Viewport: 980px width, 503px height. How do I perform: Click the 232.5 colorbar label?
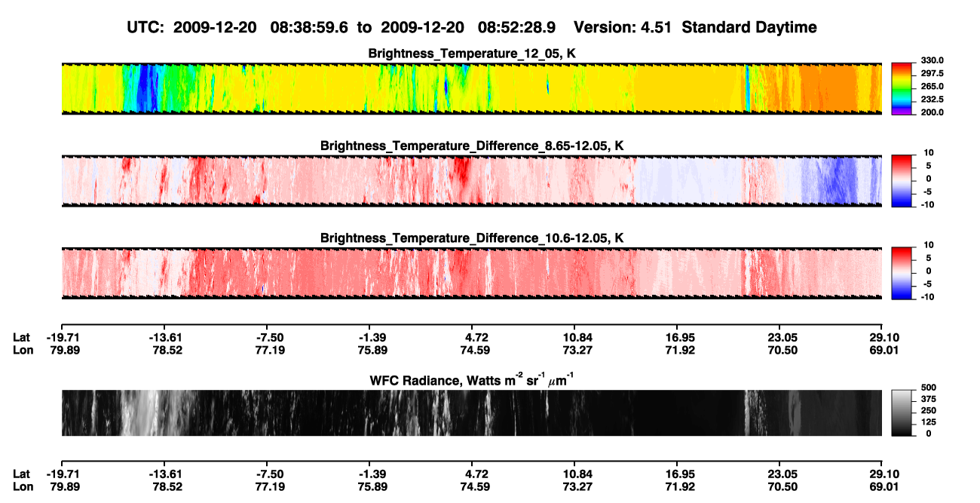pos(933,100)
